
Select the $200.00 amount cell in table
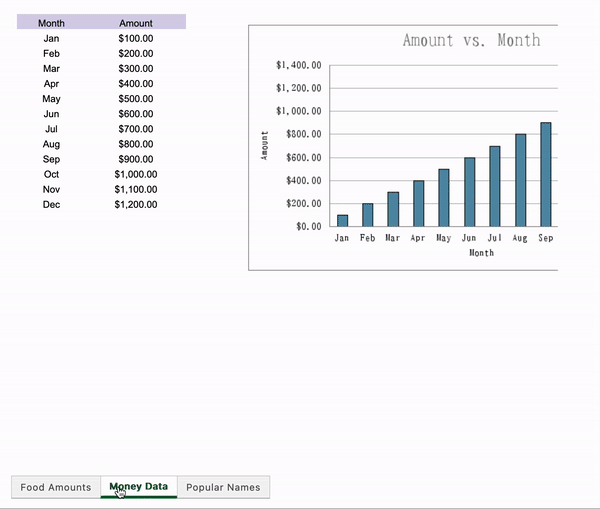click(x=136, y=54)
